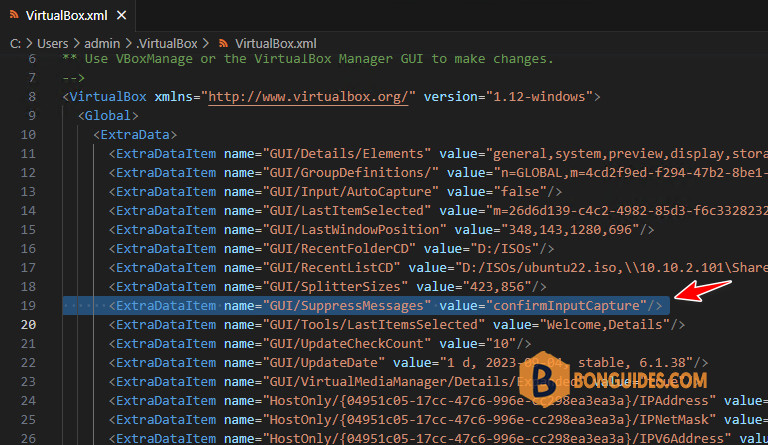The image size is (768, 445).
Task: Click line number 19 in gutter
Action: (28, 306)
